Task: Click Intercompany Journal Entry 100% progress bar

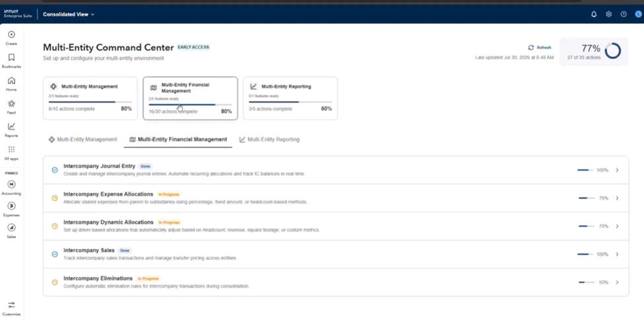Action: 585,170
